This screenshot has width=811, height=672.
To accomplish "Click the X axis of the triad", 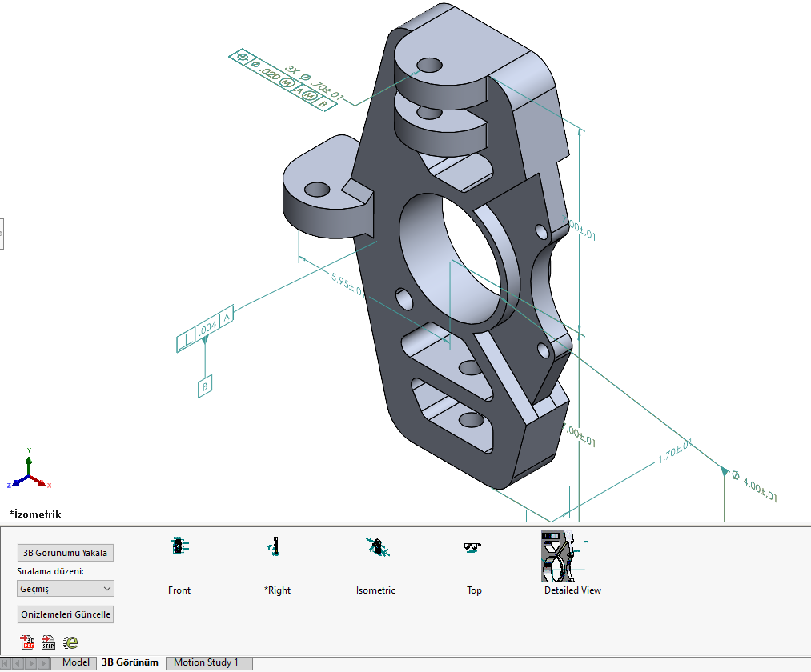I will [x=43, y=482].
